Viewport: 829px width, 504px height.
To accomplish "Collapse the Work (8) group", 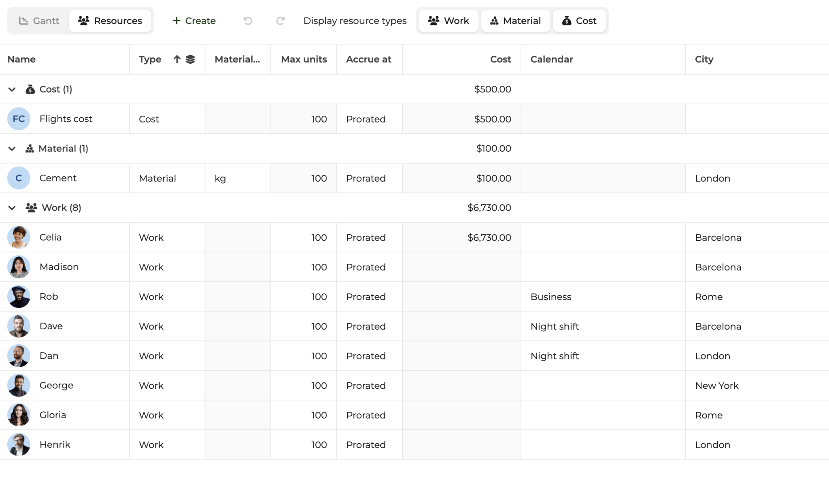I will 12,208.
